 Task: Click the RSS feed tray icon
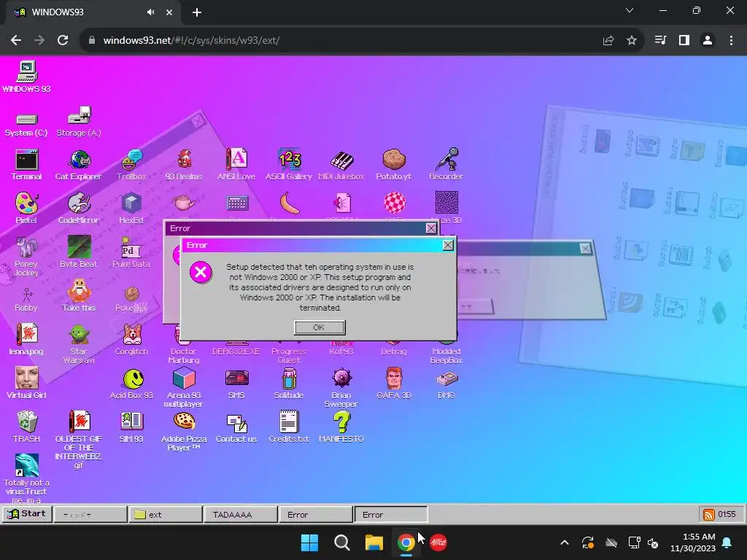[x=708, y=515]
